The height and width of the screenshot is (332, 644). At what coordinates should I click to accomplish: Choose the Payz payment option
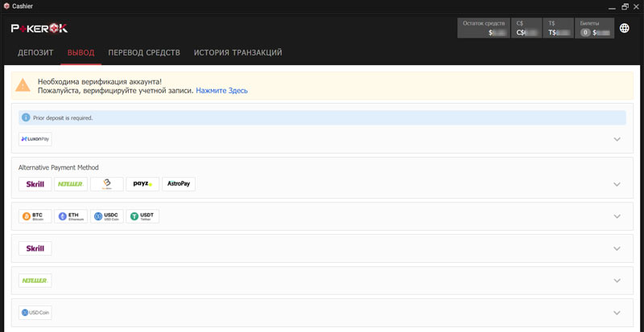pos(142,184)
